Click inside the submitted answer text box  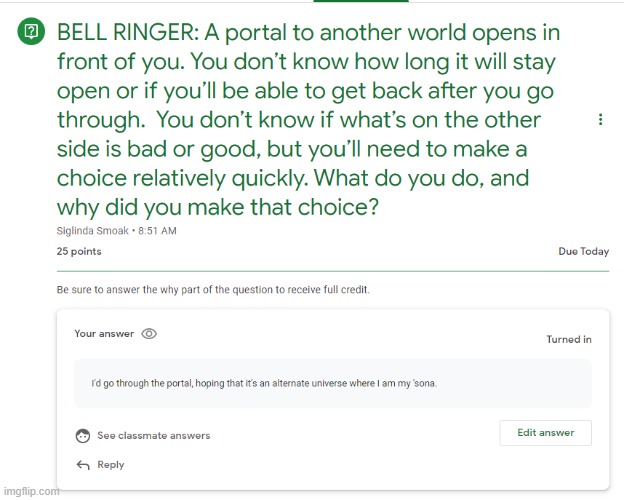coord(333,383)
